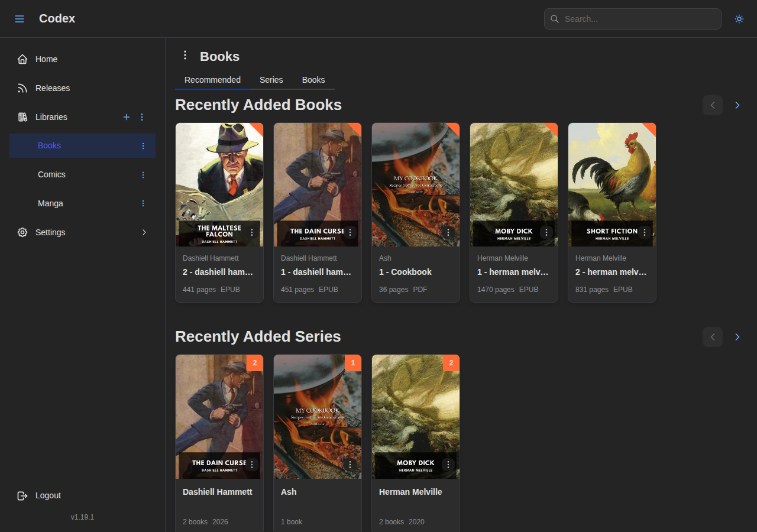Switch to the Books tab
This screenshot has width=757, height=532.
(313, 80)
